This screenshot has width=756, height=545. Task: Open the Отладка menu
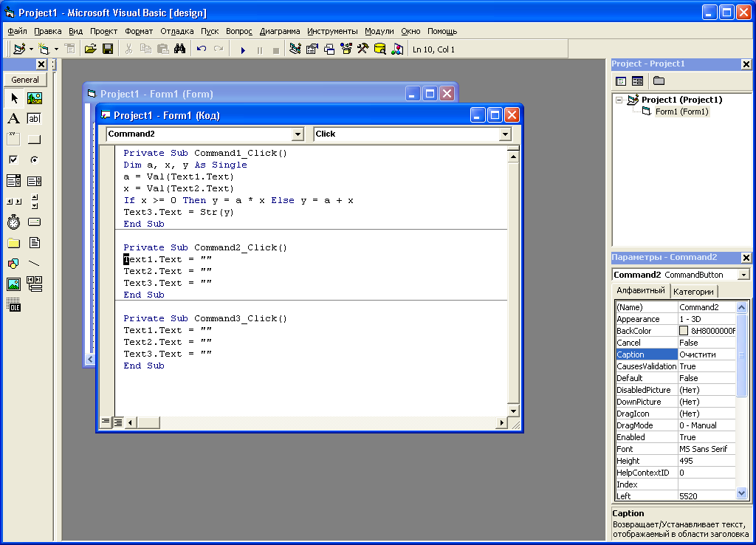tap(177, 31)
